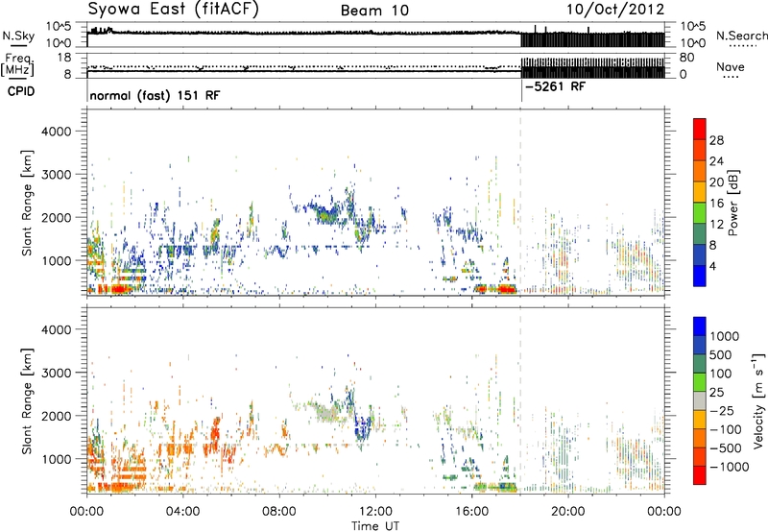The image size is (768, 532).
Task: Click the '12:00' time tick label
Action: pyautogui.click(x=375, y=512)
